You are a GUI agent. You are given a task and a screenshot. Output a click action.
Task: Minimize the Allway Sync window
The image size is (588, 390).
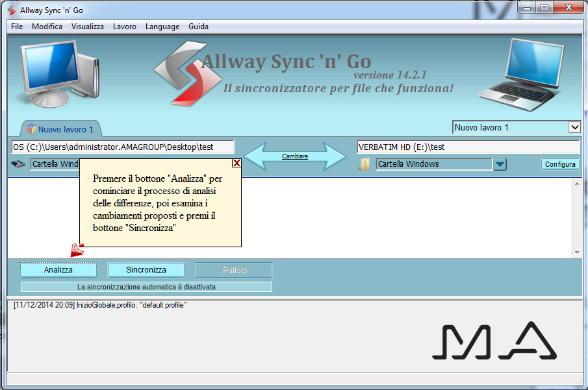[x=527, y=7]
